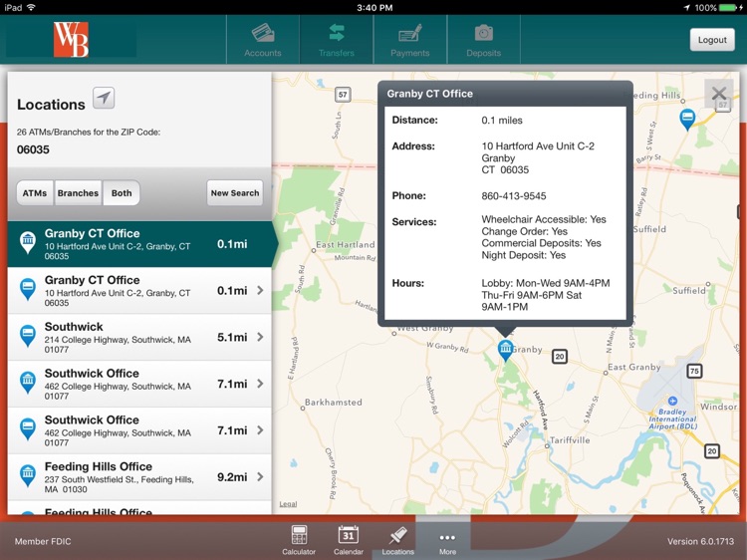The image size is (747, 560).
Task: Tap branch icon on selected Granby row
Action: pyautogui.click(x=28, y=242)
